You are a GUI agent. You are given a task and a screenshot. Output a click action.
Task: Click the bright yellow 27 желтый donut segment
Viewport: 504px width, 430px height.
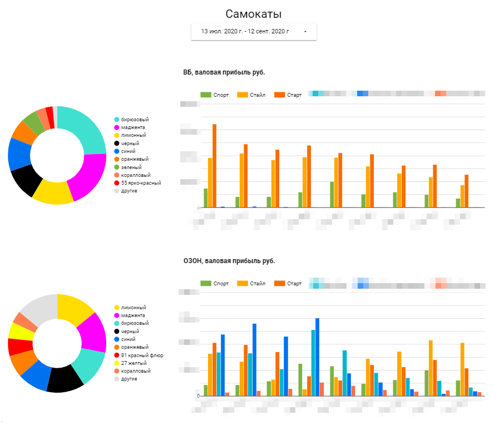coord(21,332)
